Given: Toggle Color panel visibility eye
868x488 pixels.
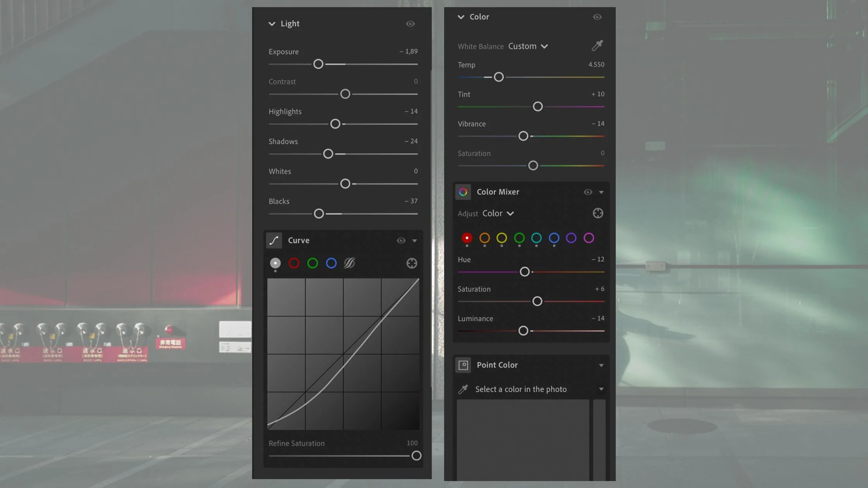Looking at the screenshot, I should pos(597,17).
